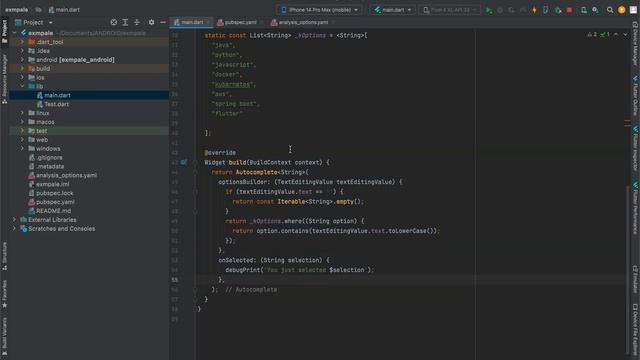Hide the Project panel with minus icon
640x360 pixels.
[x=162, y=22]
